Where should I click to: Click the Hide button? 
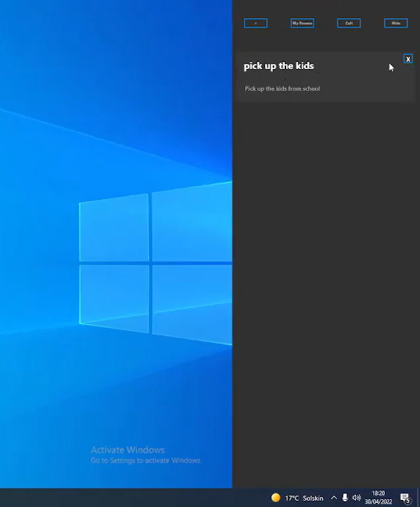(x=396, y=23)
